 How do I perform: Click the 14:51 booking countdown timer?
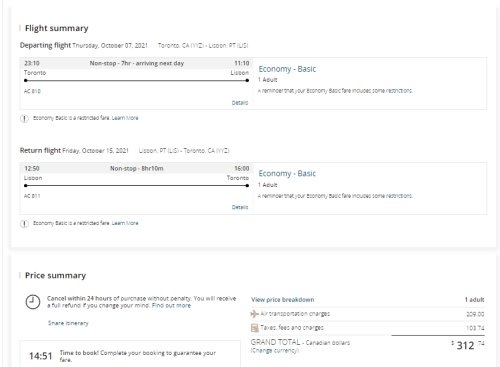click(41, 356)
